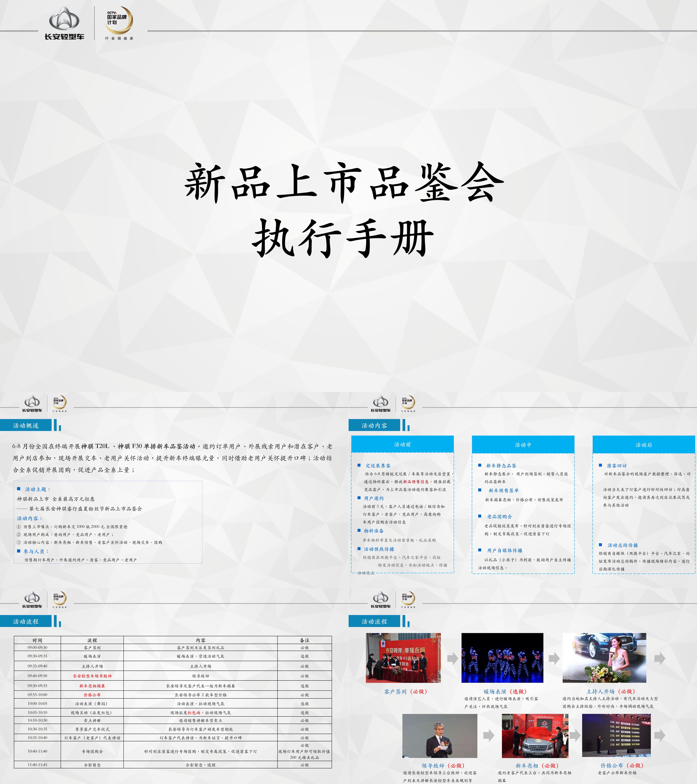This screenshot has width=697, height=784.
Task: Select the 定巡展集客 bullet heading
Action: click(378, 466)
